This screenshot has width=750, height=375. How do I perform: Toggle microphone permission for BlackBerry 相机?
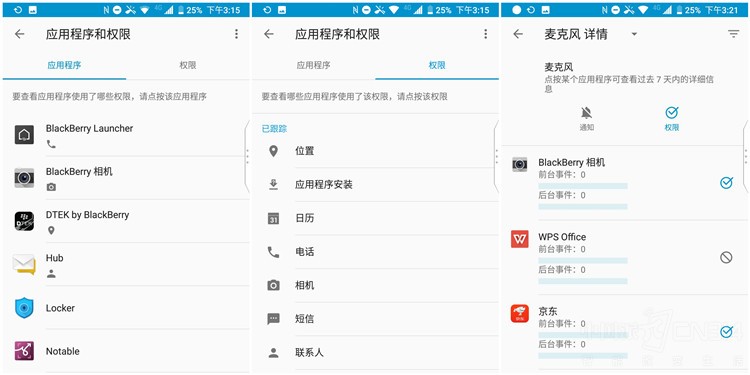pos(726,183)
